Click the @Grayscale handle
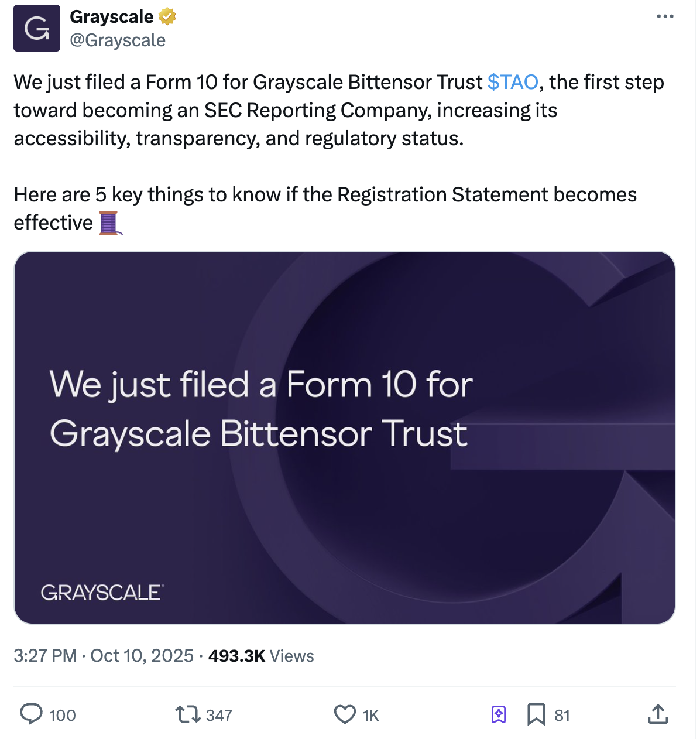 [118, 40]
